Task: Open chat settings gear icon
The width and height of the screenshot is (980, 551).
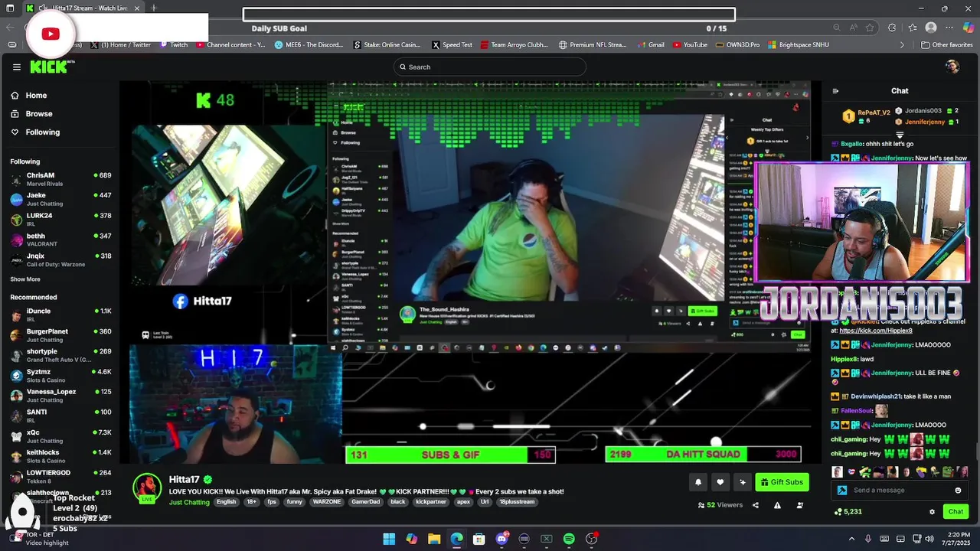Action: coord(932,512)
